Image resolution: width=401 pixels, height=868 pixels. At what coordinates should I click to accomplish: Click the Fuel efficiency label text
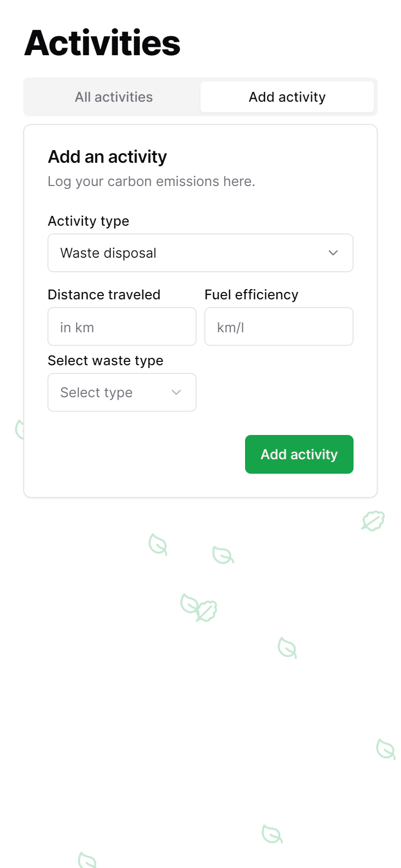(x=251, y=294)
